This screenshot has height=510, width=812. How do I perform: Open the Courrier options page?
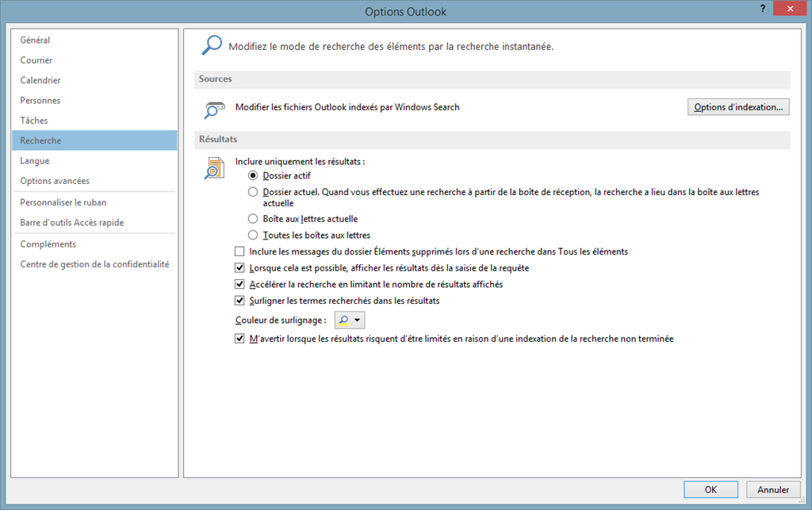click(x=94, y=60)
